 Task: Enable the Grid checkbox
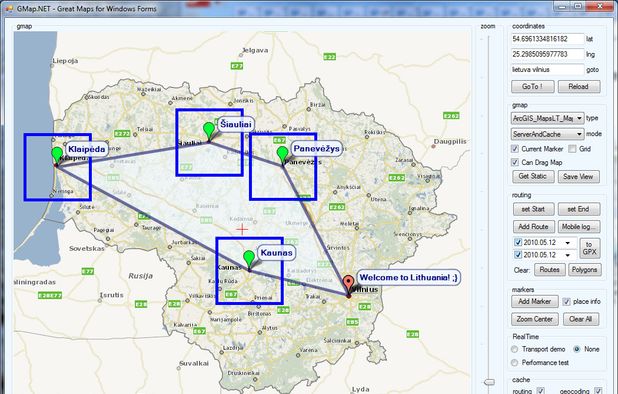572,149
